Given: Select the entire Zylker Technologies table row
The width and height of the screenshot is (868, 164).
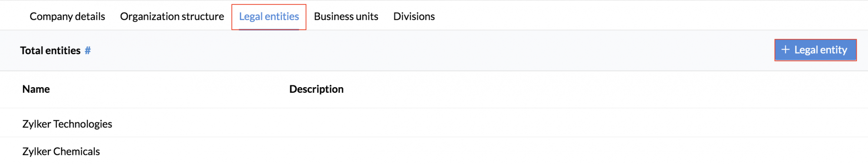Looking at the screenshot, I should point(434,123).
